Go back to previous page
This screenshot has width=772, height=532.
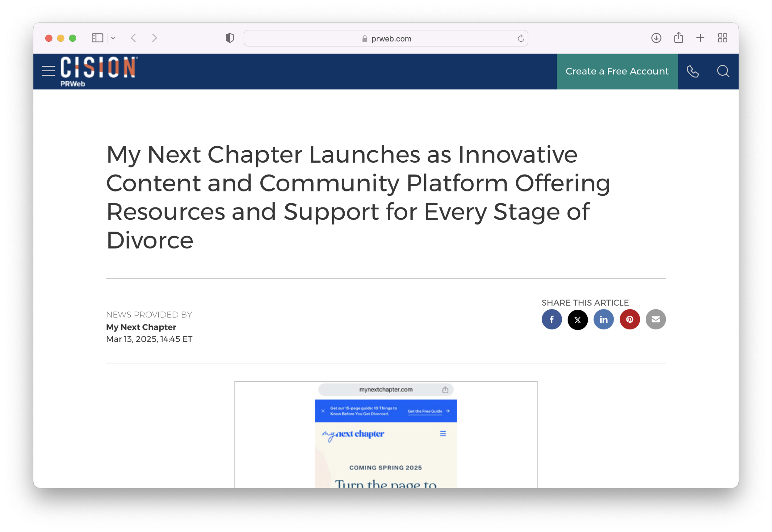click(134, 38)
